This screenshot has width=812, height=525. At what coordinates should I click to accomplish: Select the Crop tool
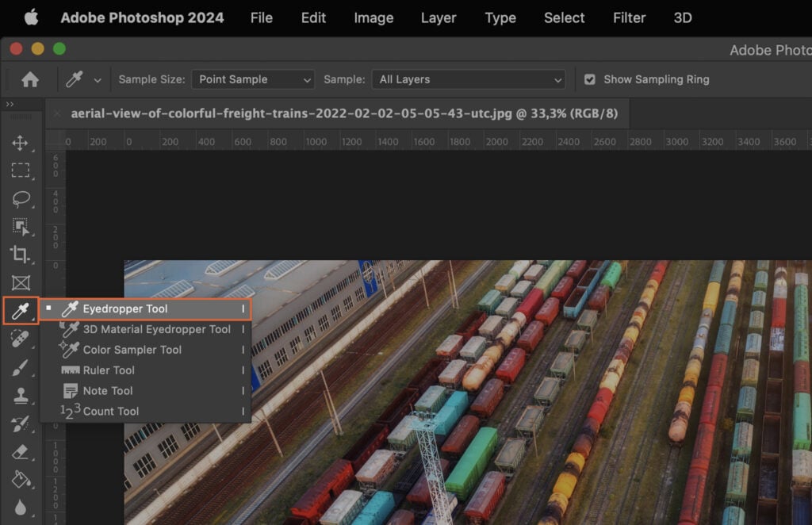pos(21,255)
